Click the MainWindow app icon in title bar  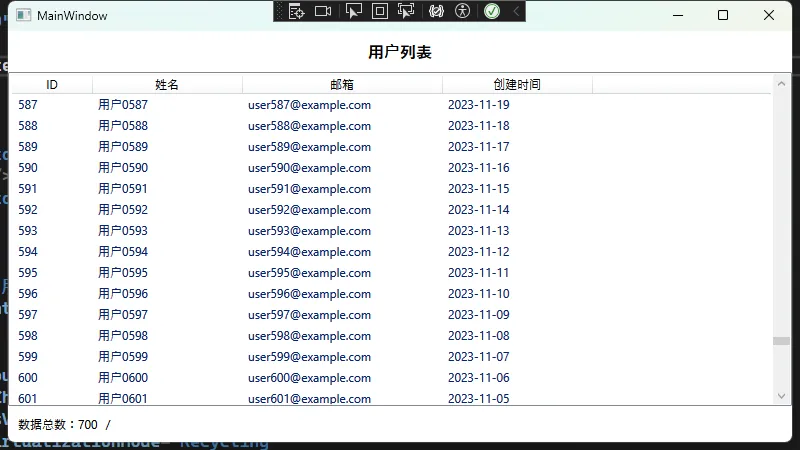[x=22, y=15]
